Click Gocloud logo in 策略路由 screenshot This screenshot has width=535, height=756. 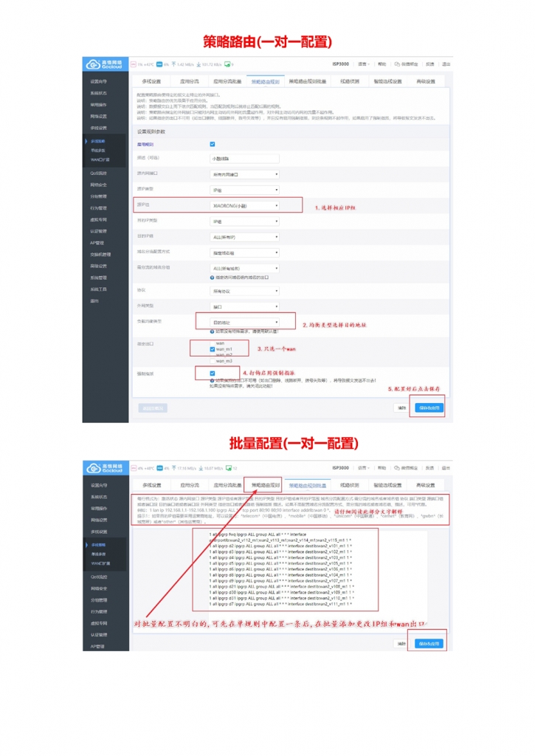pyautogui.click(x=105, y=64)
